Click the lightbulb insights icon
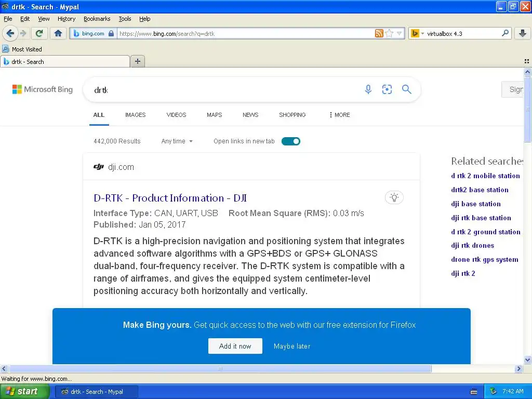532x399 pixels. [x=394, y=197]
